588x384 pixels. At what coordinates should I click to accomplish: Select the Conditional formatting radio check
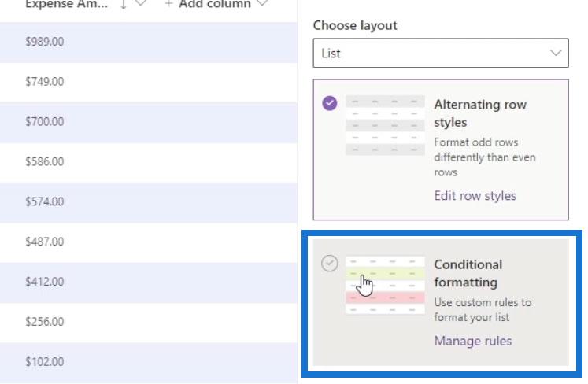330,263
